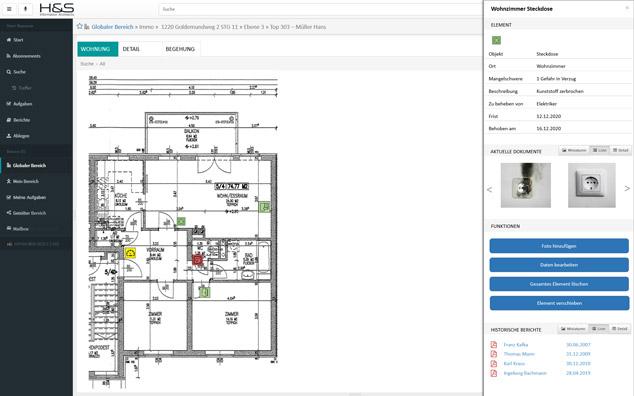Click the Zu beheben von value 'Elektriker'
This screenshot has height=396, width=634.
(546, 104)
